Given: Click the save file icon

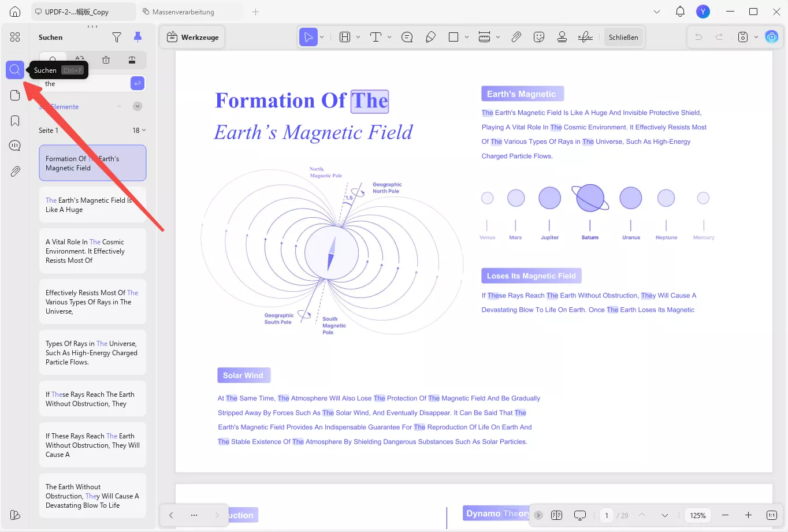Looking at the screenshot, I should click(743, 37).
